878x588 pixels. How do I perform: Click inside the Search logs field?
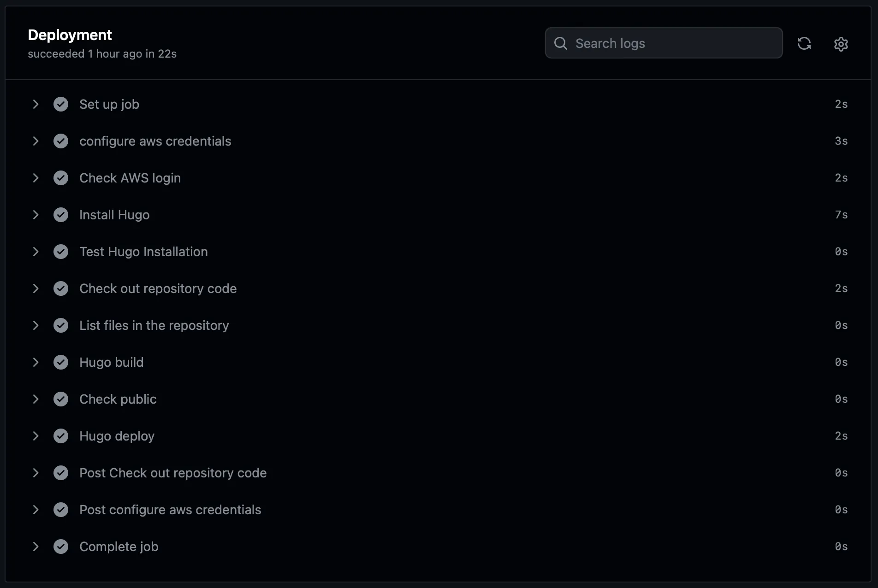pyautogui.click(x=646, y=43)
